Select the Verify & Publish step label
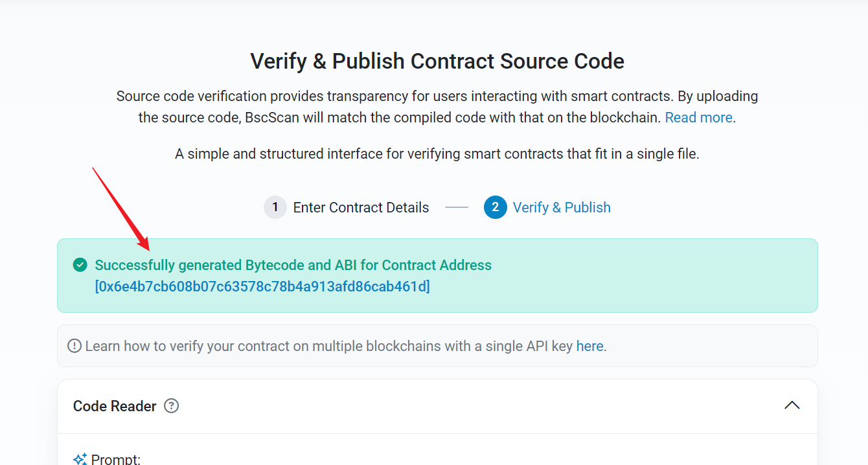The image size is (868, 465). tap(562, 208)
